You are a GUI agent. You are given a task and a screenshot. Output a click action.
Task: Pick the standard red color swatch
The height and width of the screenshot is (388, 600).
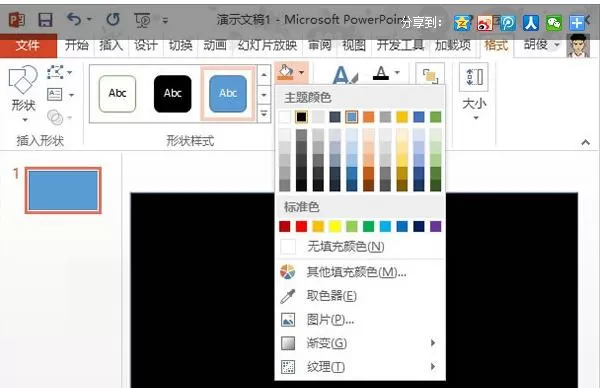pyautogui.click(x=301, y=227)
